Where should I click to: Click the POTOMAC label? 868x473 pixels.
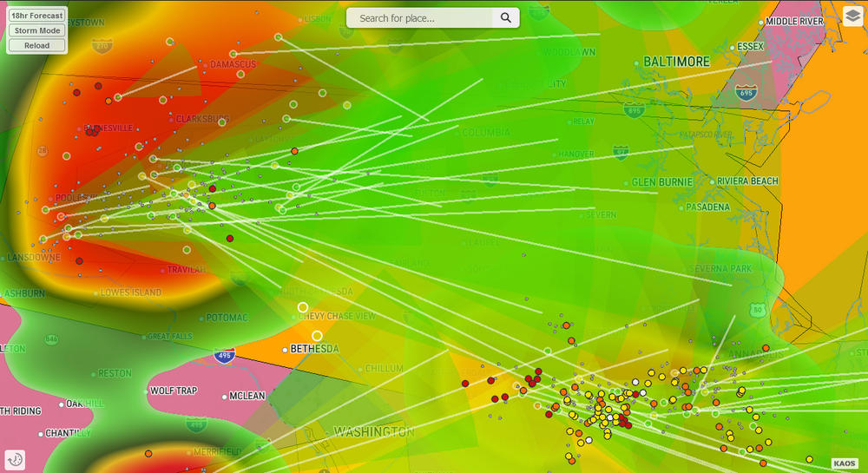coord(227,318)
